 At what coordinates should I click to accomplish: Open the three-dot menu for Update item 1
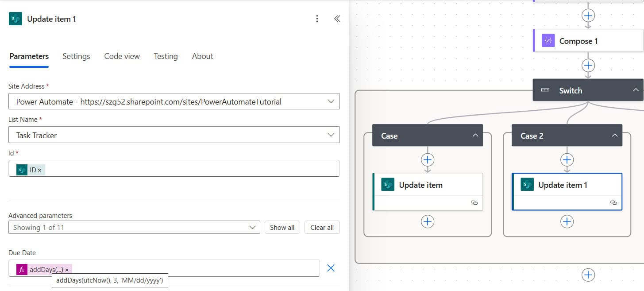point(317,19)
